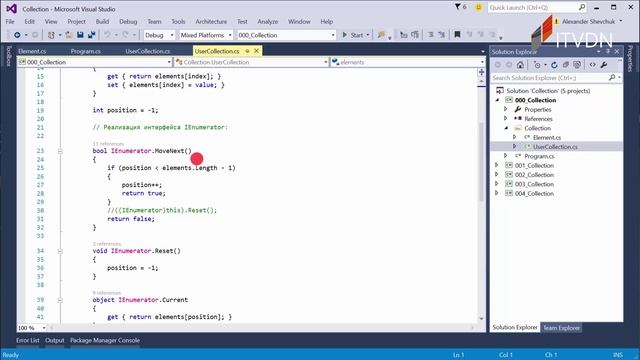The image size is (640, 360).
Task: Collapse the Reset method outline
Action: click(x=60, y=251)
